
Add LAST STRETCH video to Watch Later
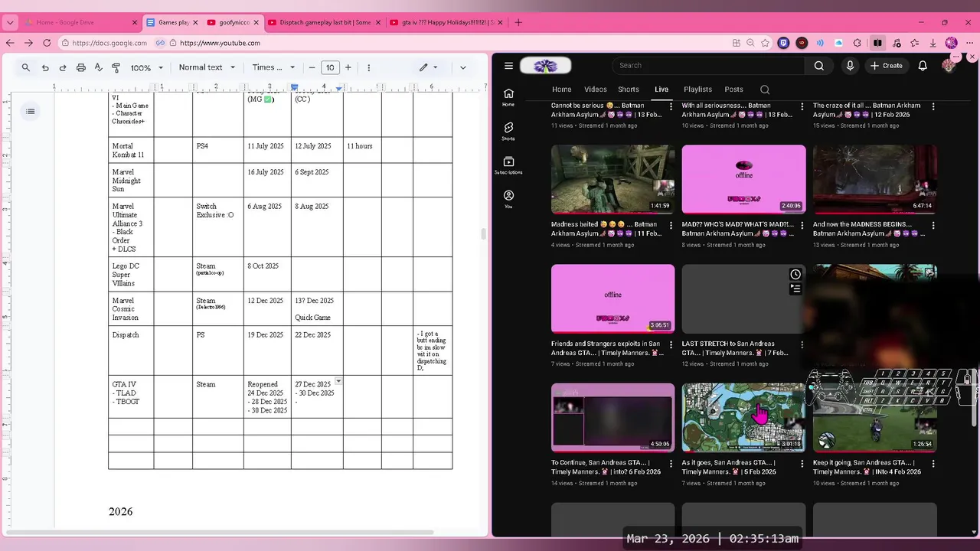click(x=795, y=275)
